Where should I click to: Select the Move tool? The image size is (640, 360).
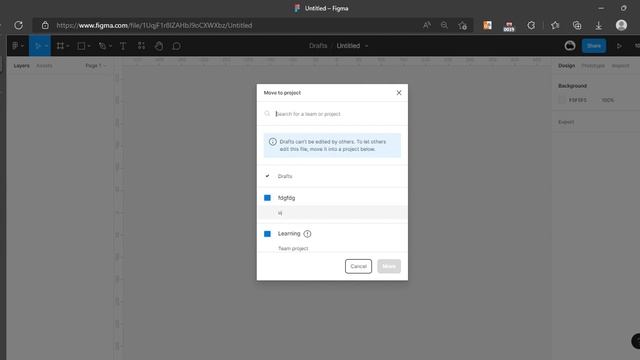click(38, 46)
